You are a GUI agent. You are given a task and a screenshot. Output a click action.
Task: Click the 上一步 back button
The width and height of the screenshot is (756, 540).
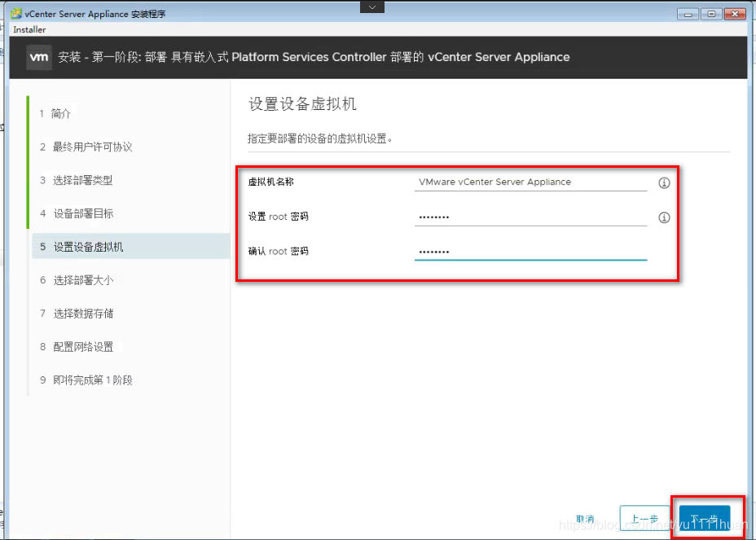coord(644,519)
